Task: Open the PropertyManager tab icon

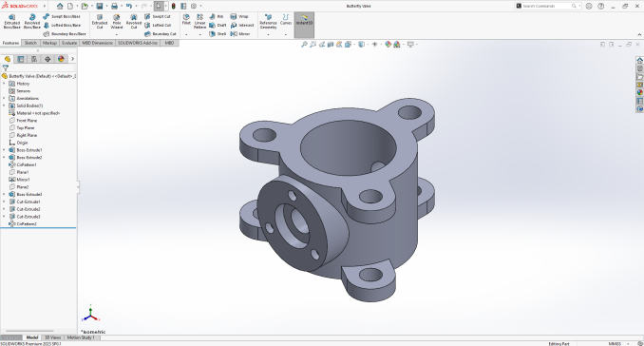Action: click(x=21, y=59)
